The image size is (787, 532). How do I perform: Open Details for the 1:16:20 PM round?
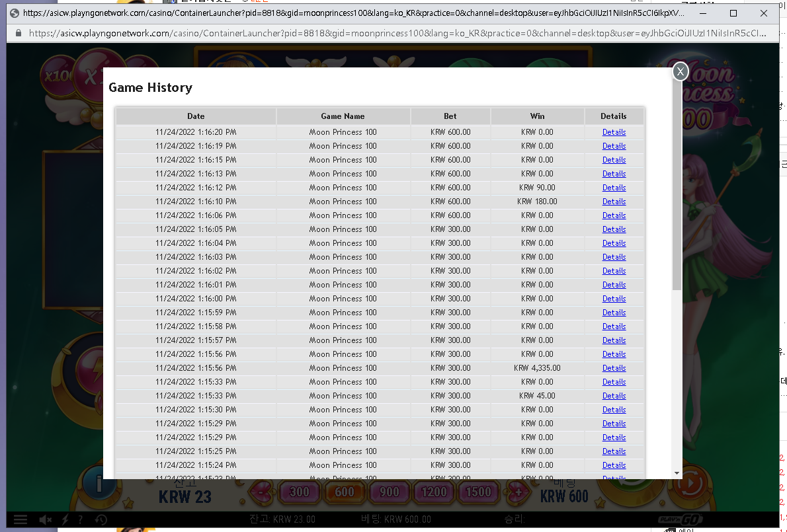point(614,132)
